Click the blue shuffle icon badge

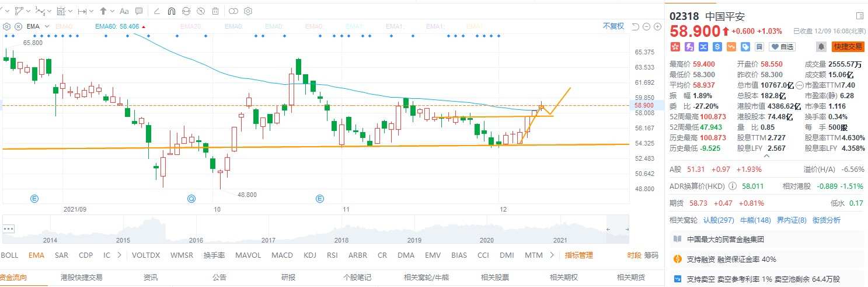[x=703, y=46]
